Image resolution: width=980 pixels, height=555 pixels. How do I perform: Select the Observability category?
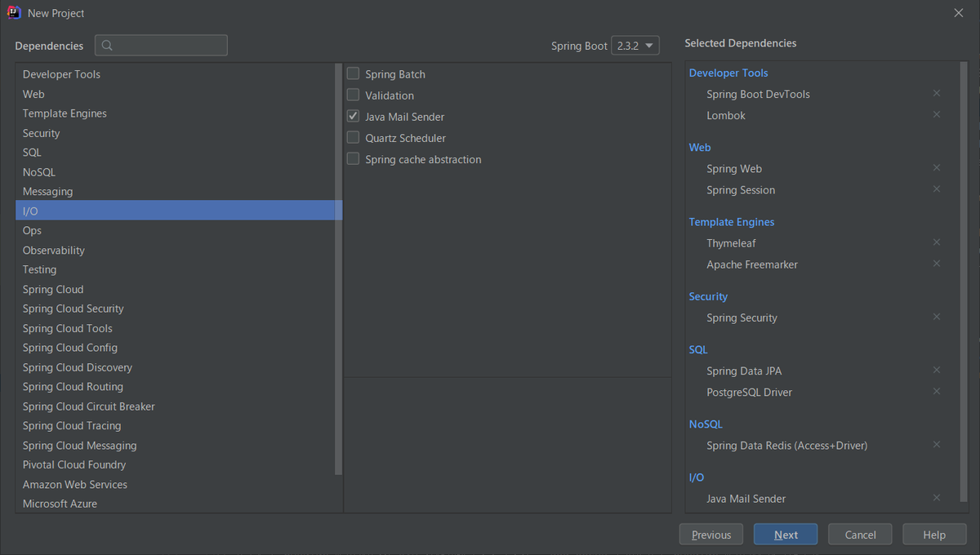(x=175, y=250)
